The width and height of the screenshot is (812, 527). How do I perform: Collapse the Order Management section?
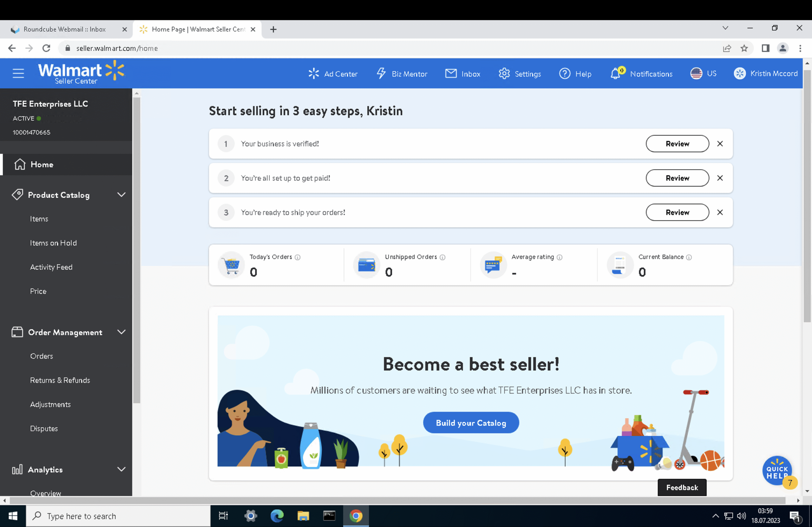pyautogui.click(x=121, y=332)
